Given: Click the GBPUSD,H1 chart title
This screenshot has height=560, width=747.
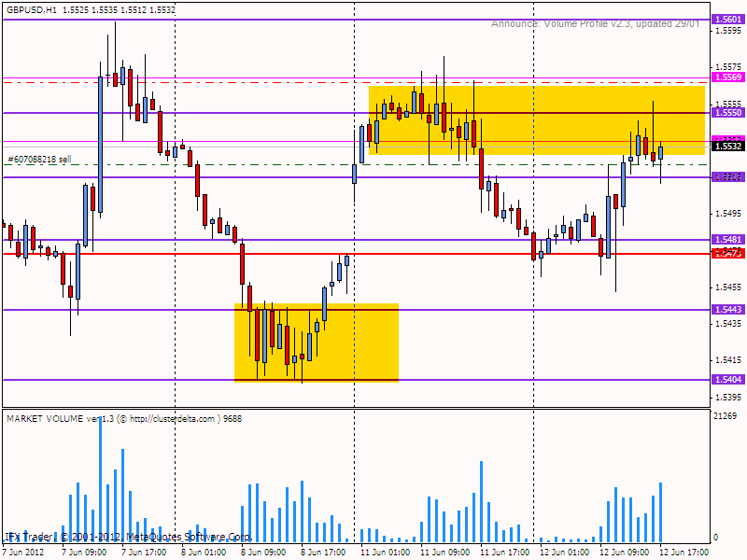Looking at the screenshot, I should click(x=30, y=9).
